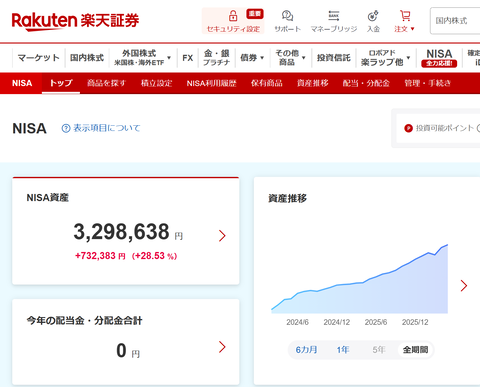Click the 国内株式 search input field
The height and width of the screenshot is (387, 480).
pos(455,21)
